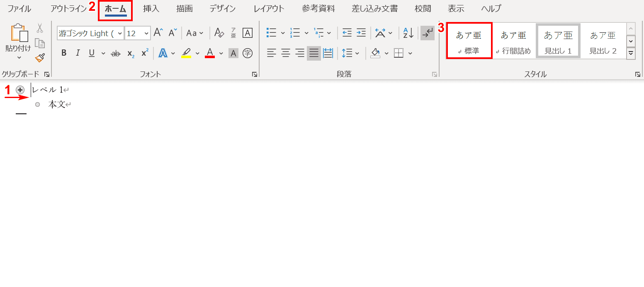The height and width of the screenshot is (287, 644).
Task: Open the paste options arrow
Action: point(19,57)
